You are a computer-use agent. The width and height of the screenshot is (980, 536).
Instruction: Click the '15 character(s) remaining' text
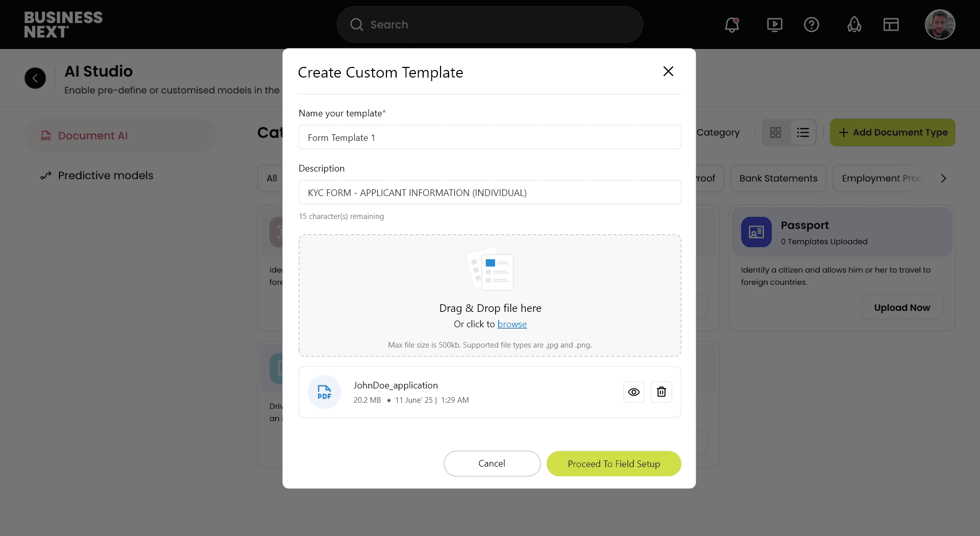(x=341, y=216)
